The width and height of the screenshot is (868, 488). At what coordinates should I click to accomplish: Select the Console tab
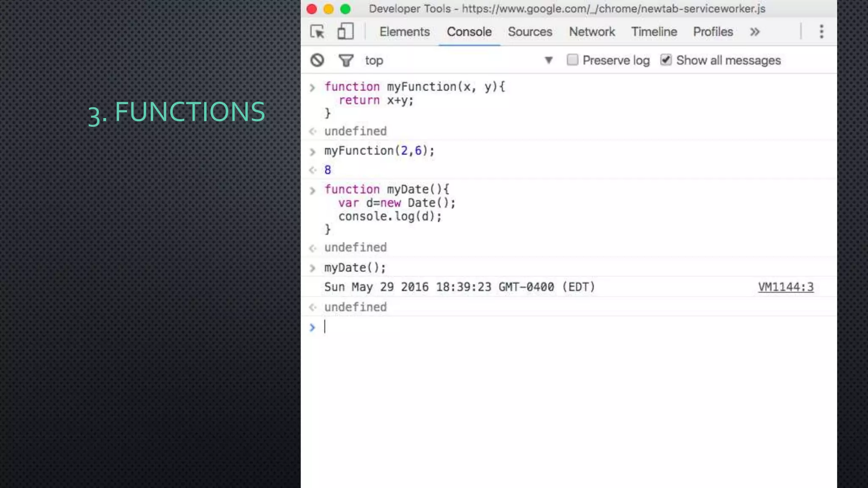[x=469, y=32]
